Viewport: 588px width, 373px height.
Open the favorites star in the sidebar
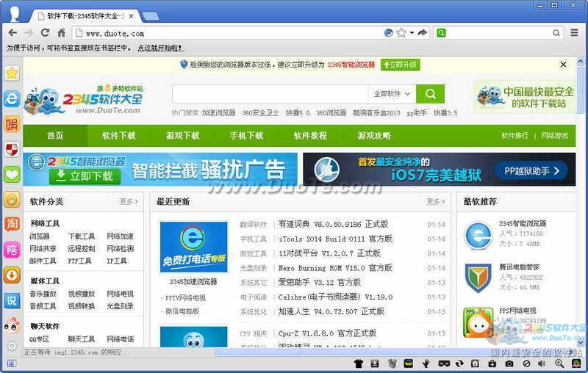point(12,73)
